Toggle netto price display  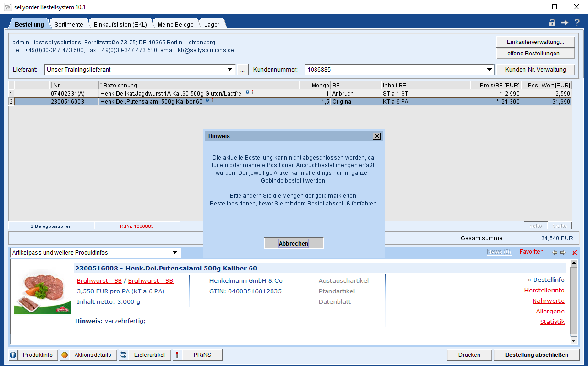pyautogui.click(x=536, y=226)
